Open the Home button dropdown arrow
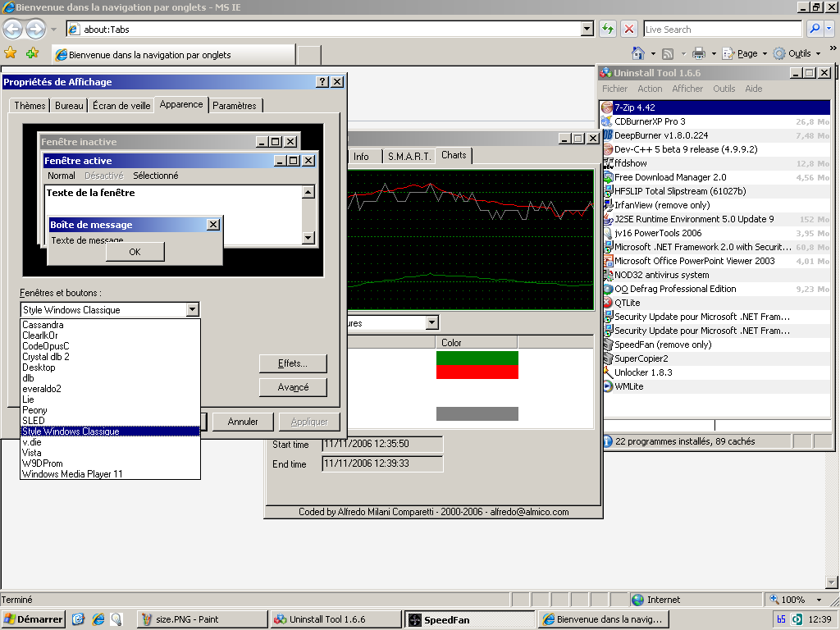The height and width of the screenshot is (630, 840). (x=652, y=53)
